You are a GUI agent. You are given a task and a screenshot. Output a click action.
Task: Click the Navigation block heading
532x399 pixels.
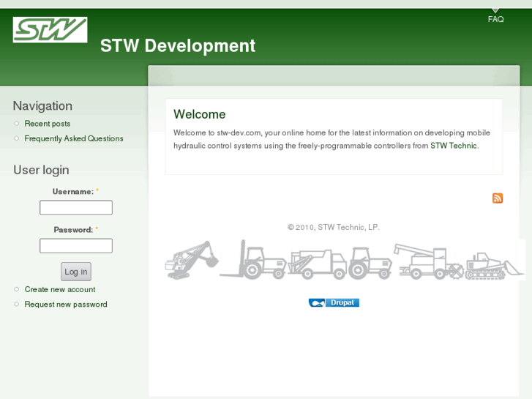(x=42, y=106)
